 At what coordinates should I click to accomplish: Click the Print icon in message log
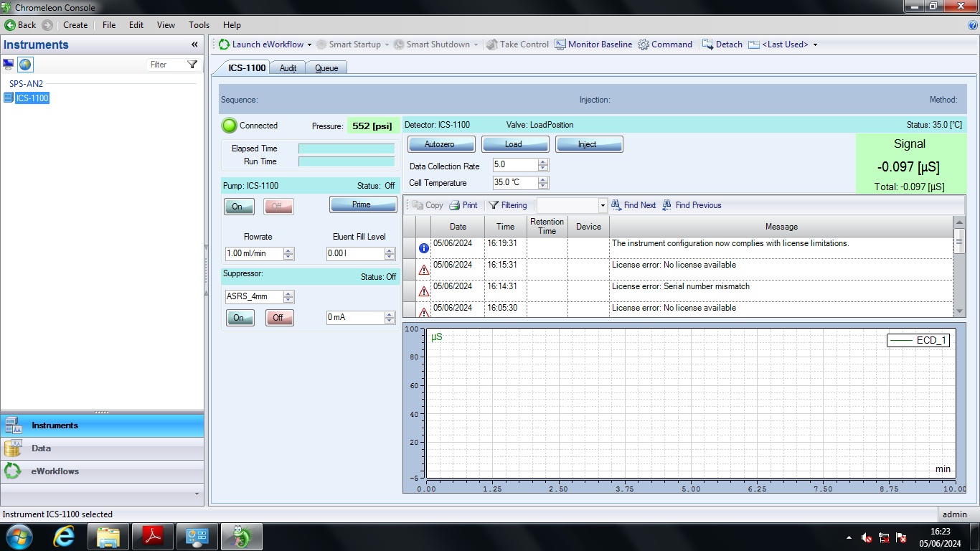pyautogui.click(x=455, y=205)
